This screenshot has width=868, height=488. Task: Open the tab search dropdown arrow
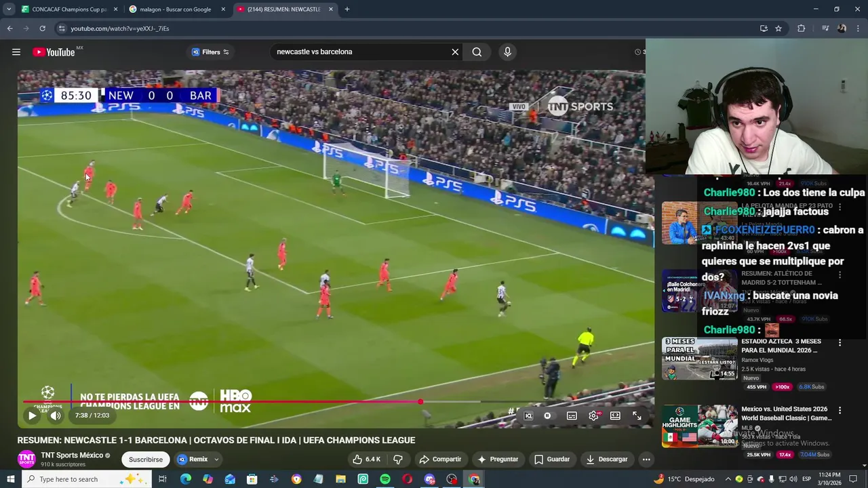click(9, 9)
